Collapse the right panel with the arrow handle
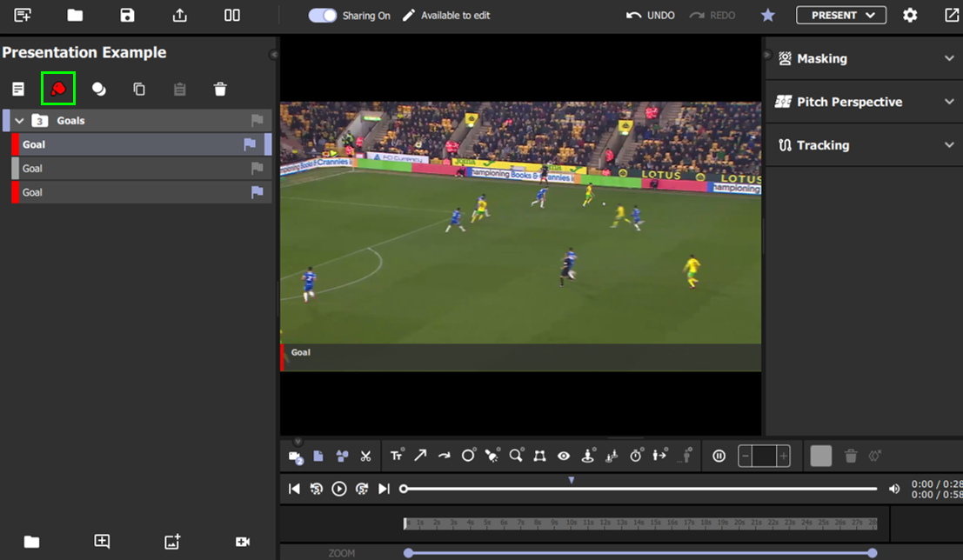Screen dimensions: 963x560 [767, 55]
